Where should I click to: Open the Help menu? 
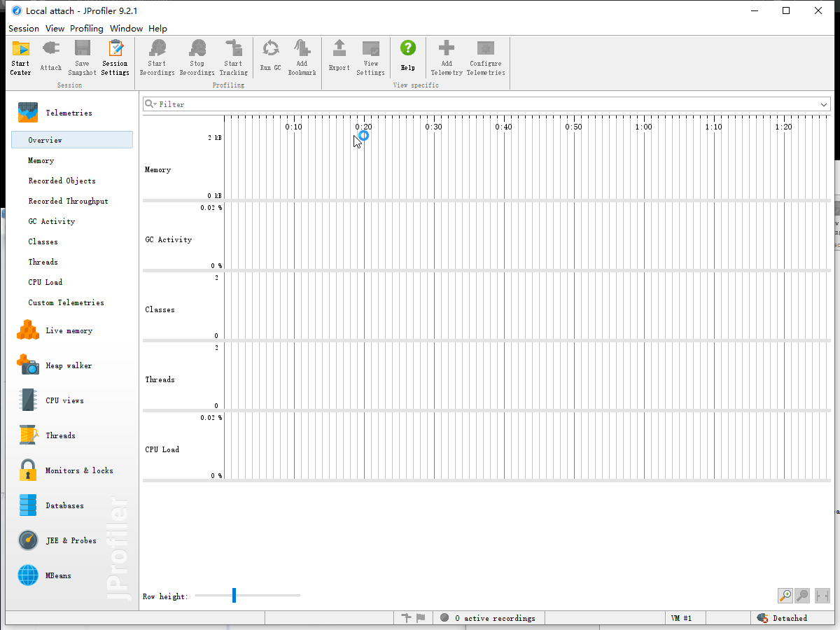click(157, 29)
